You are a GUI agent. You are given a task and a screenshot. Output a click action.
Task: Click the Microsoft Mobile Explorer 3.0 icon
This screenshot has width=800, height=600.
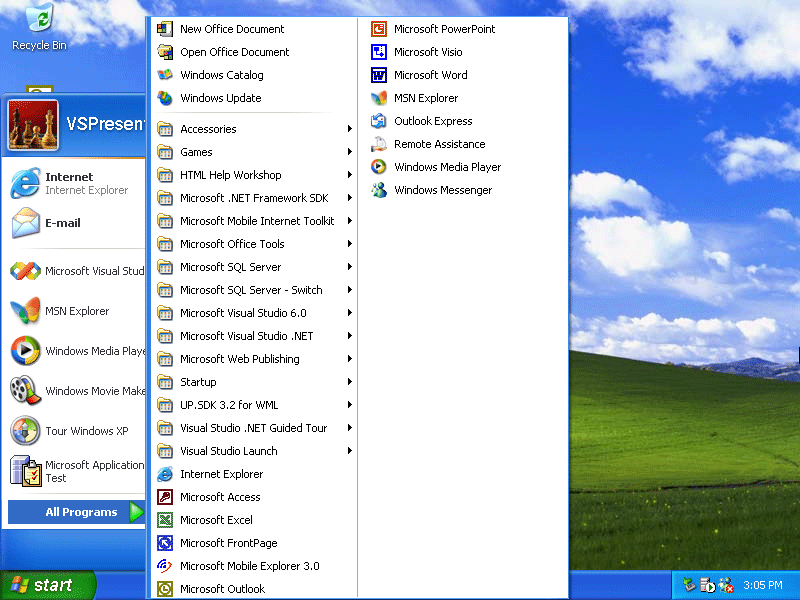click(165, 566)
